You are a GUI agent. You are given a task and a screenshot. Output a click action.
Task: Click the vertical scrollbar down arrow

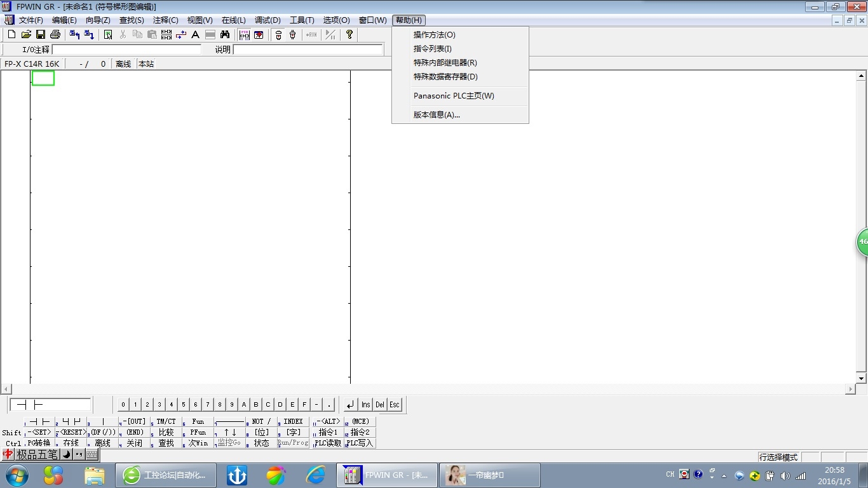[862, 379]
